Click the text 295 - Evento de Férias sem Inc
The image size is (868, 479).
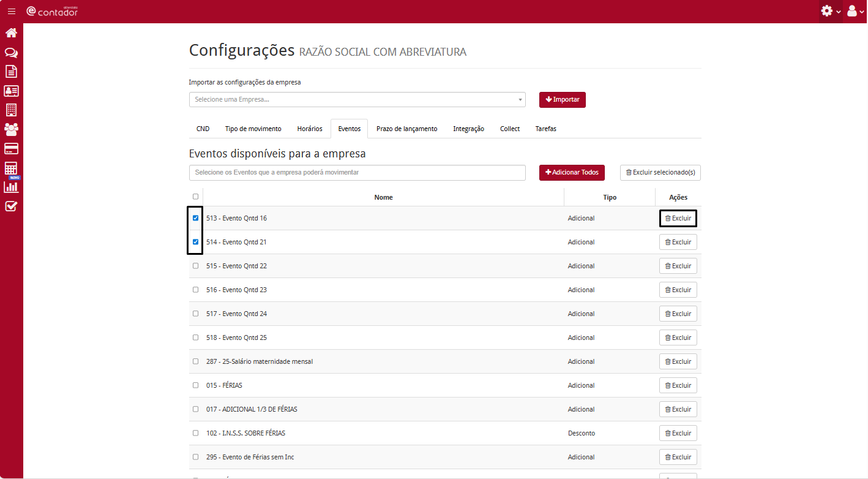pyautogui.click(x=250, y=457)
